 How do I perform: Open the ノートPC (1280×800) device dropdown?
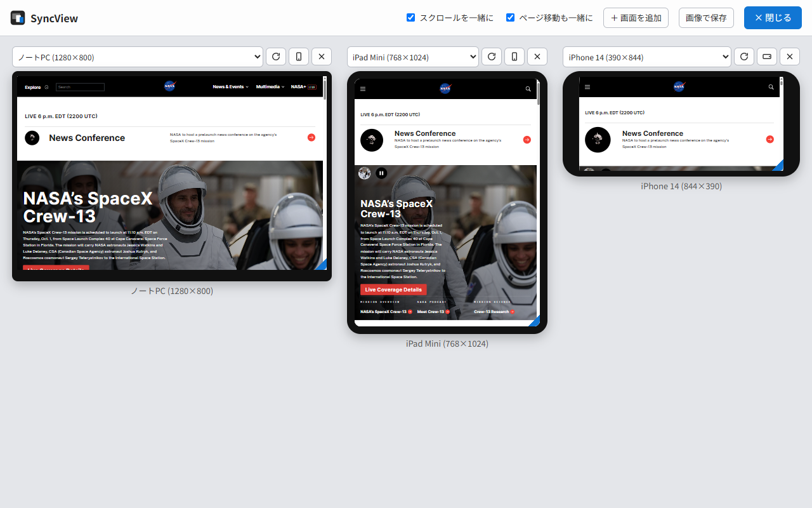pos(138,57)
